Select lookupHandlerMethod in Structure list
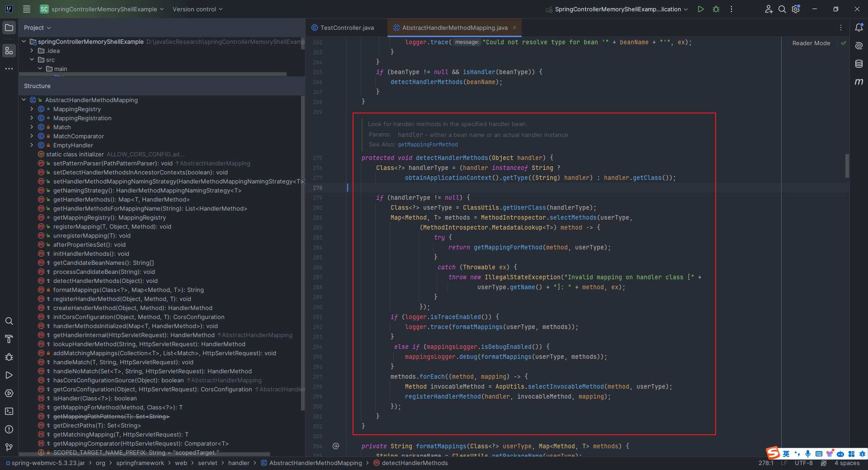 tap(149, 344)
